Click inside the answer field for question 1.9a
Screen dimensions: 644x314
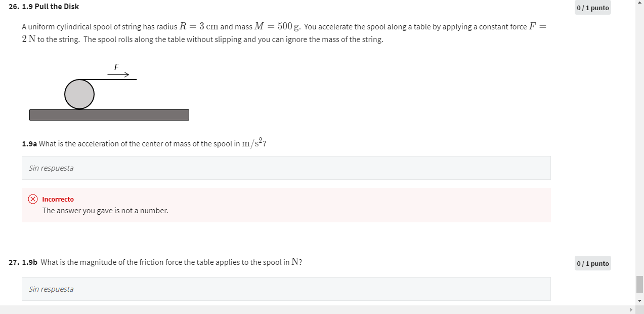286,167
